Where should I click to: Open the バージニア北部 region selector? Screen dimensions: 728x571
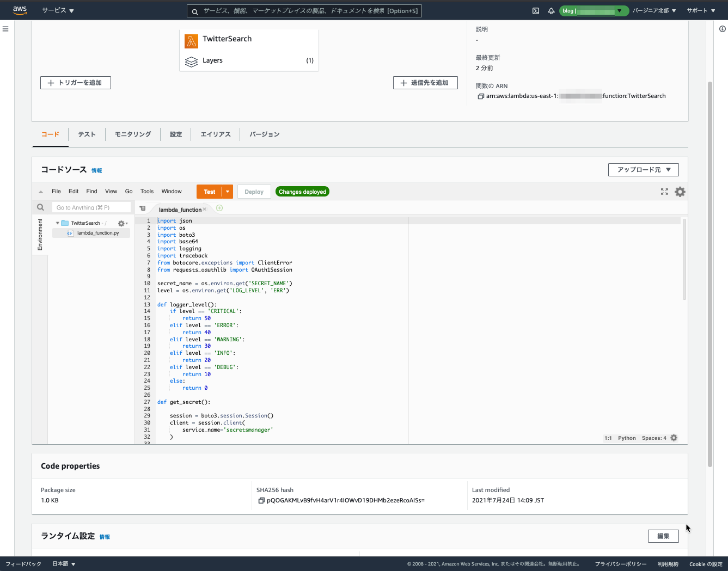(654, 10)
